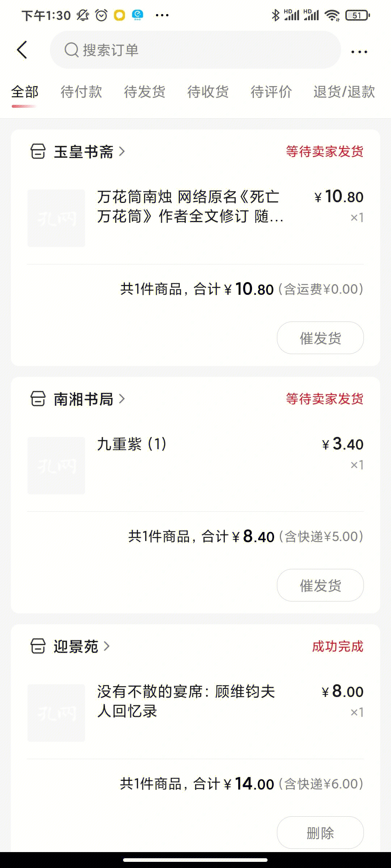This screenshot has height=868, width=391.
Task: Delete the 迎景苑 order with 删除
Action: click(x=320, y=833)
